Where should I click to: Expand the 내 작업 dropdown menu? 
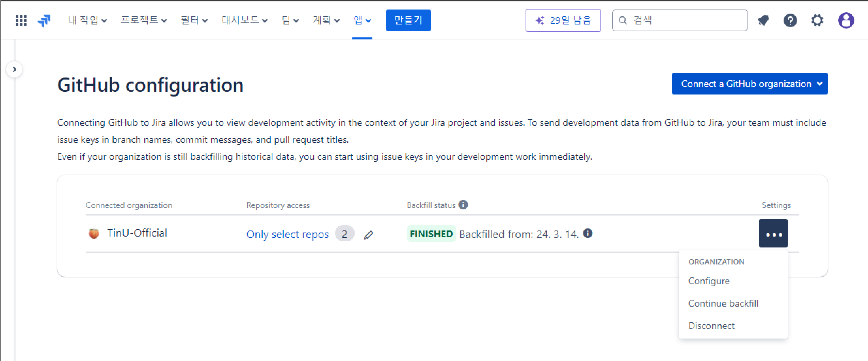[x=87, y=20]
